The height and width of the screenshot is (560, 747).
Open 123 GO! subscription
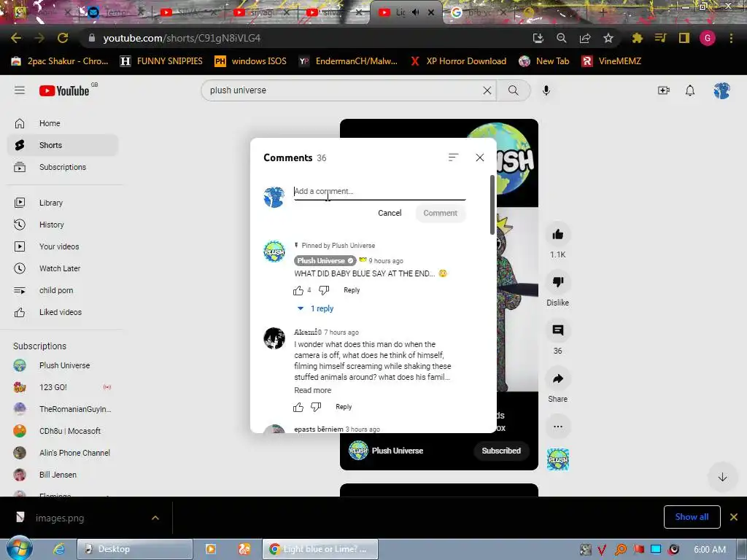pyautogui.click(x=63, y=387)
